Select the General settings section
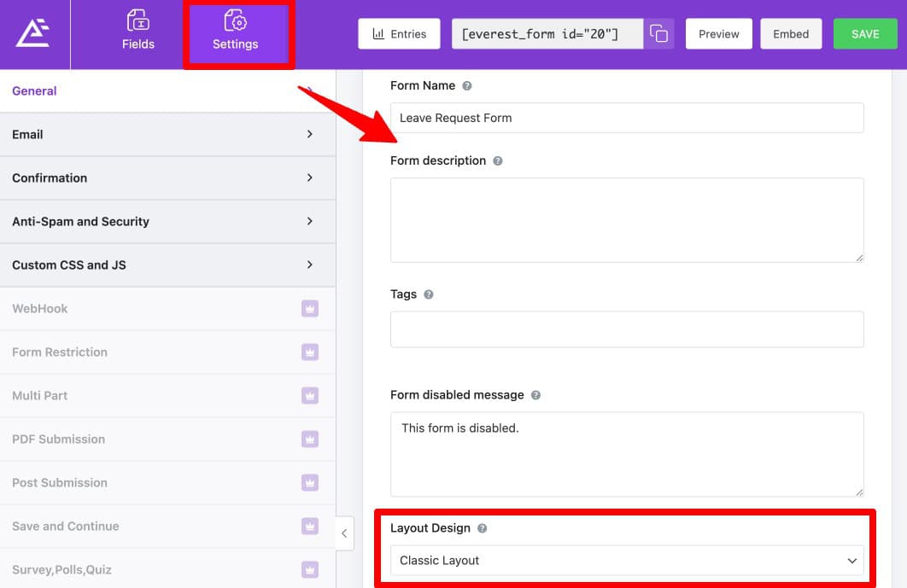This screenshot has height=588, width=907. tap(167, 90)
